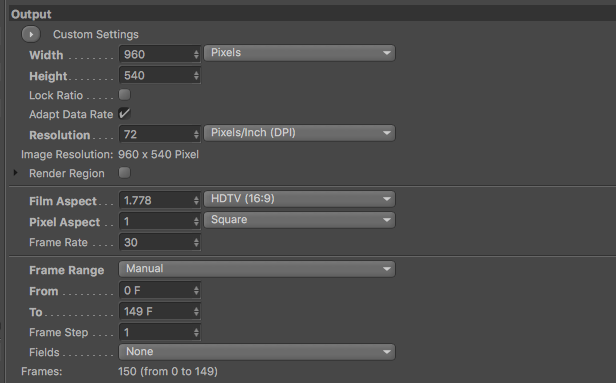Expand the Render Region disclosure triangle
This screenshot has width=616, height=383.
(15, 172)
